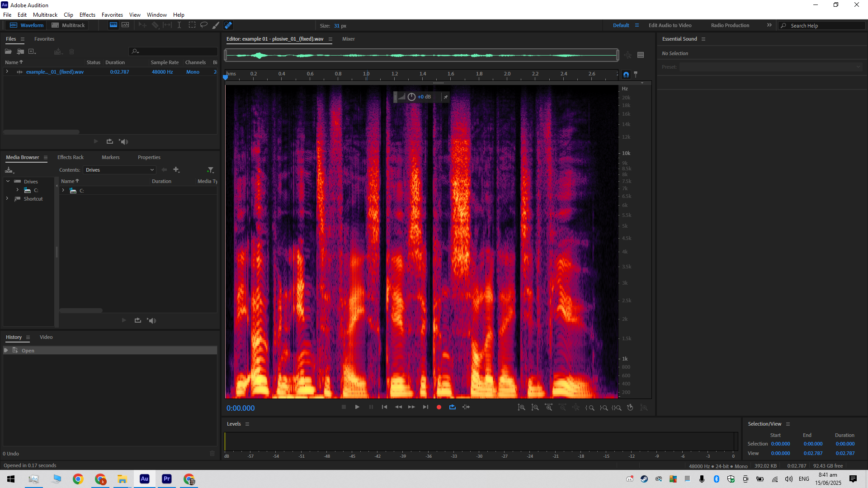Select the Lasso Selection tool
Viewport: 868px width, 488px height.
pyautogui.click(x=204, y=25)
